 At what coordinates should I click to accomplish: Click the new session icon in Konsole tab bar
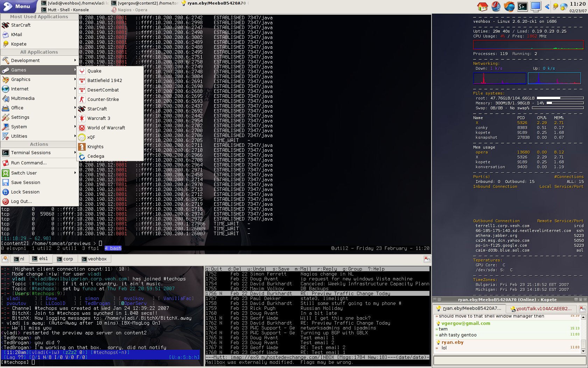[5, 259]
